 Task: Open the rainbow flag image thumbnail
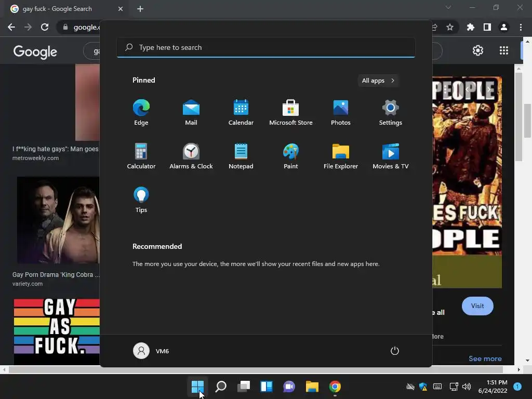pos(57,331)
